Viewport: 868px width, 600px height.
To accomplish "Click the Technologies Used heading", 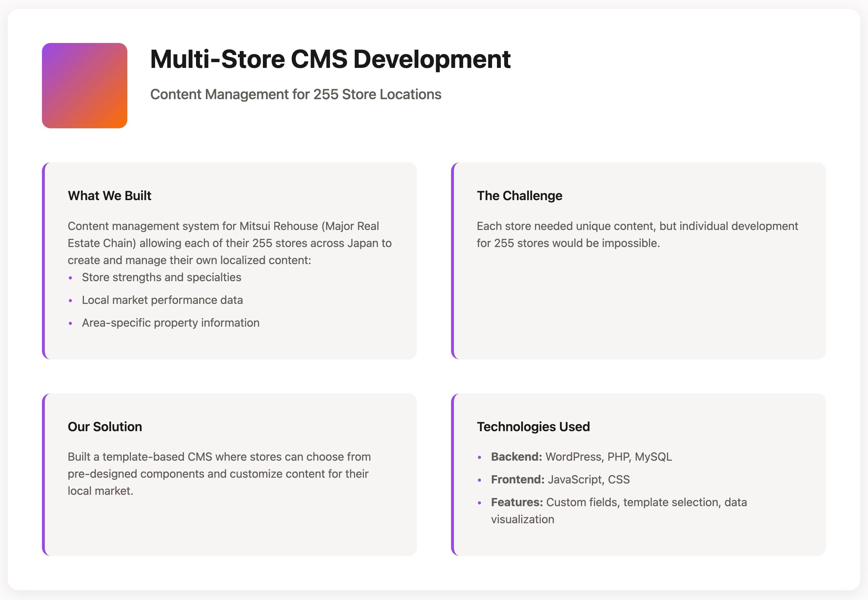I will pyautogui.click(x=533, y=427).
